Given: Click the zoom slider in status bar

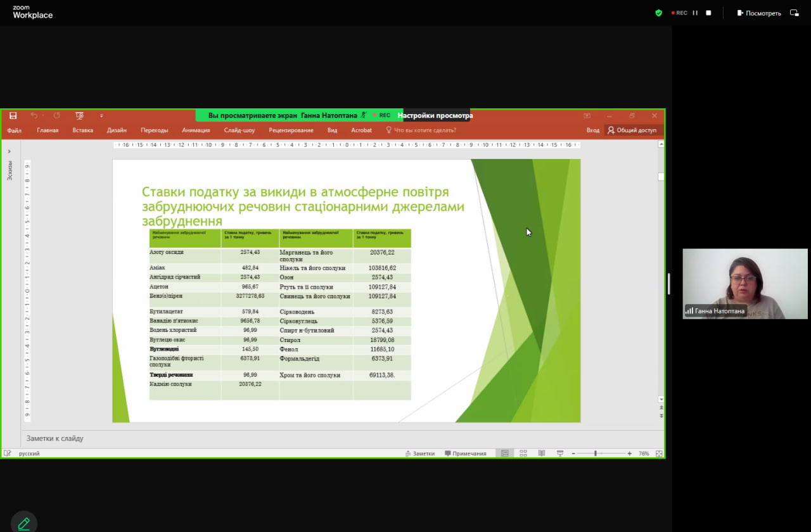Looking at the screenshot, I should (596, 453).
